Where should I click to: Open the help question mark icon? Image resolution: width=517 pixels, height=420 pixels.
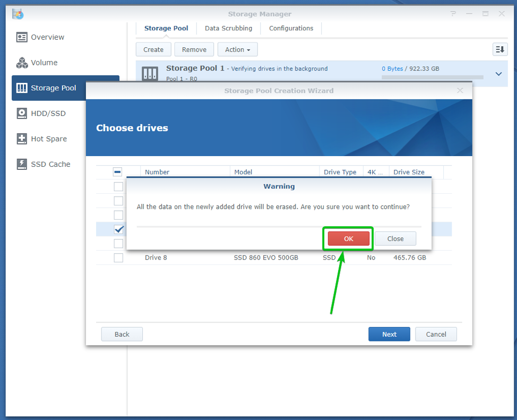click(453, 14)
